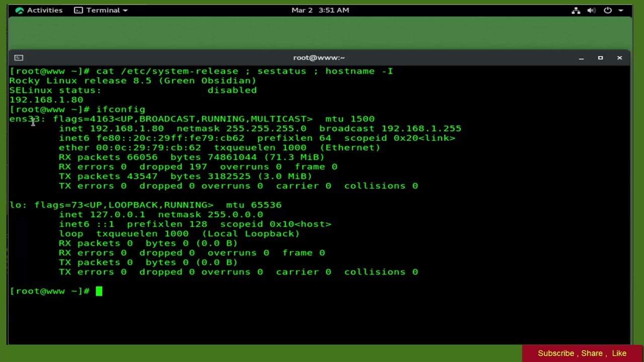Click the Activities logo icon

[x=20, y=10]
